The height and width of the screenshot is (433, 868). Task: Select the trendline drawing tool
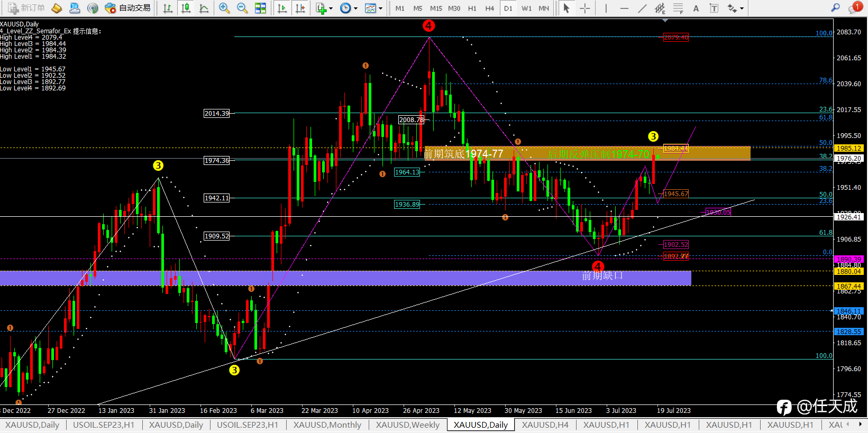pyautogui.click(x=642, y=8)
